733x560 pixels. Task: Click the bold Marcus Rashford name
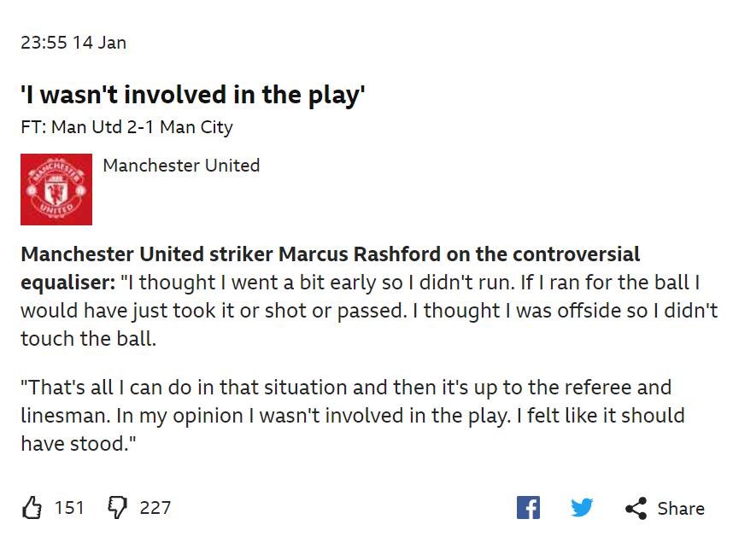pyautogui.click(x=359, y=254)
